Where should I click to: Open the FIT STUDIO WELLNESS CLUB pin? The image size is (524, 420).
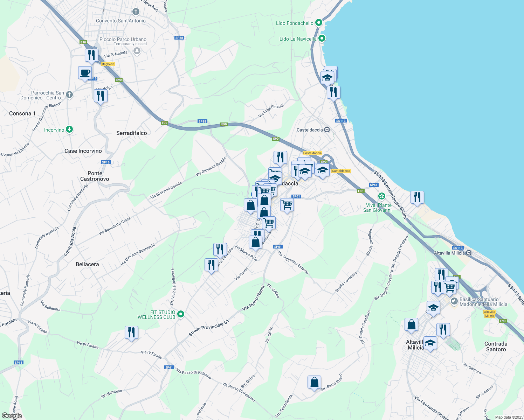[x=181, y=314]
